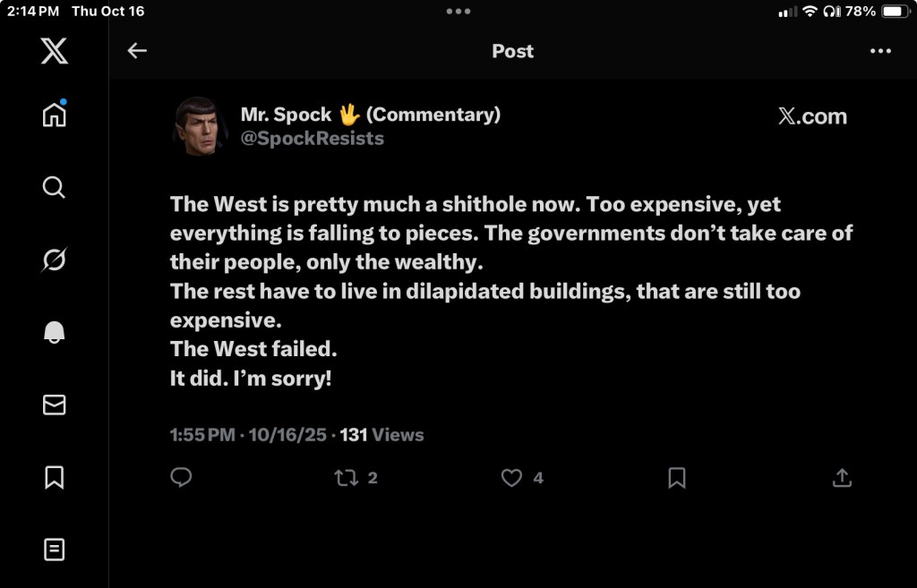Open the post's three-dot more menu
This screenshot has height=588, width=917.
[x=880, y=51]
